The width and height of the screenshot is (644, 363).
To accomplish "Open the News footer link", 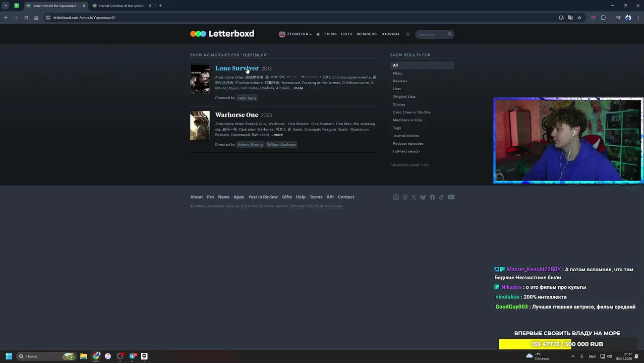I will [x=224, y=197].
